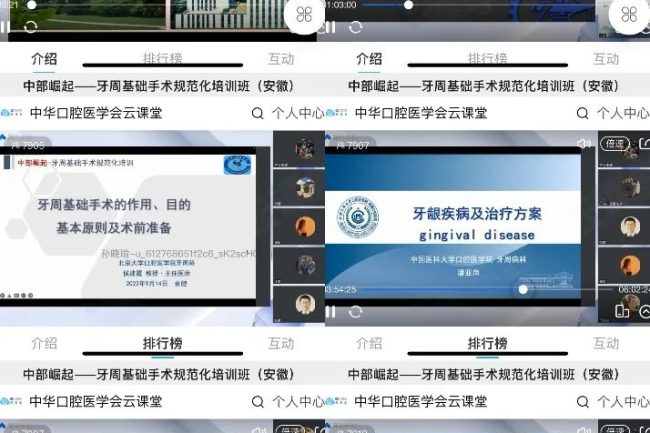The image size is (650, 433).
Task: Click the search icon in the top-right panel header
Action: click(583, 113)
